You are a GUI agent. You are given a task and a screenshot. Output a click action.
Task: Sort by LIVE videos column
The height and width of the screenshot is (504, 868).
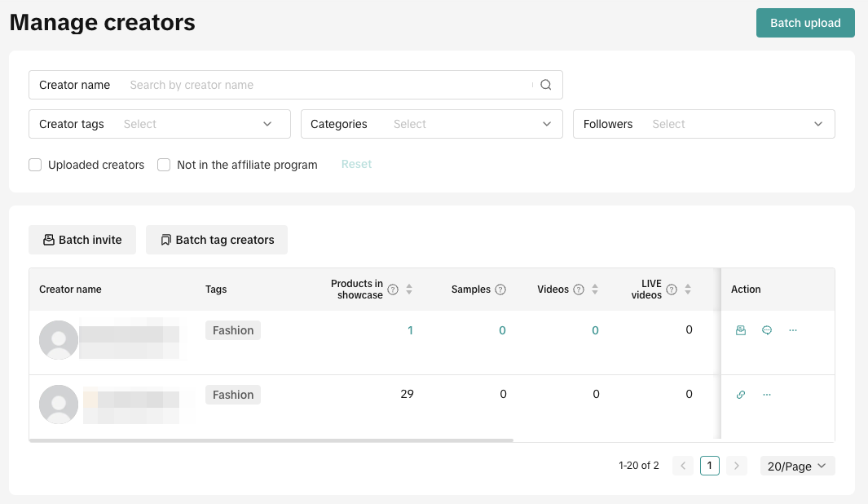(x=688, y=290)
